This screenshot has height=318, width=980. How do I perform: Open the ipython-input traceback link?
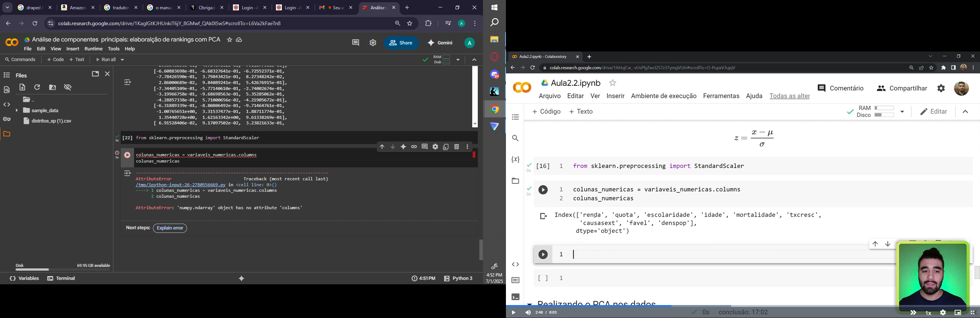(181, 185)
